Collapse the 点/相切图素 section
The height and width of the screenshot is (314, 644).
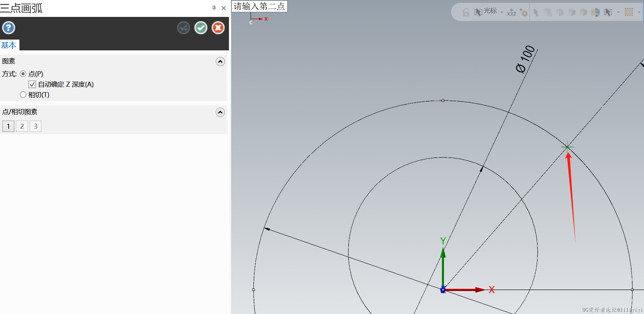click(x=220, y=112)
